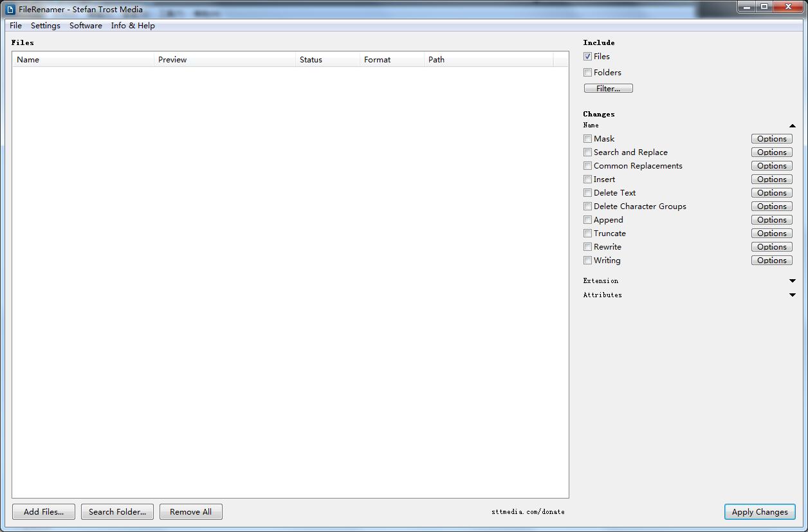Expand the Extension section
The height and width of the screenshot is (532, 808).
tap(792, 281)
